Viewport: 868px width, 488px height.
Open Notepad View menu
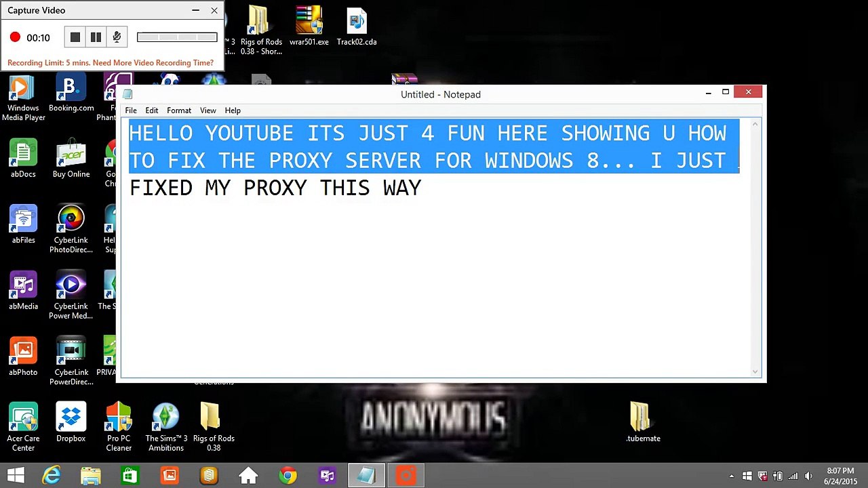208,110
